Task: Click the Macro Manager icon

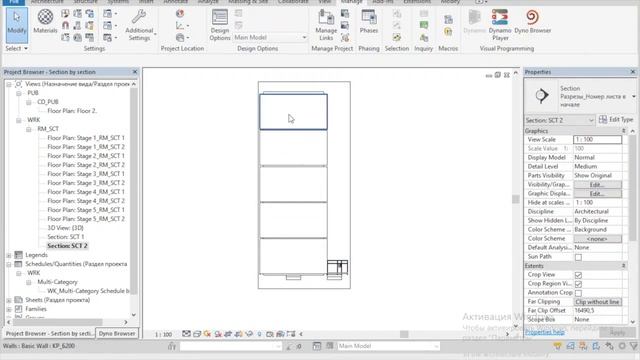Action: click(x=448, y=19)
